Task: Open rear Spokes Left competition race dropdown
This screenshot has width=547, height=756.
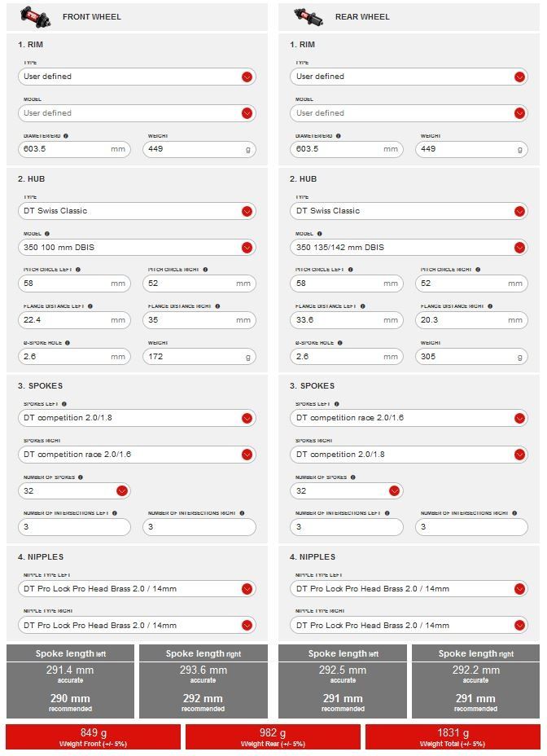Action: [x=519, y=418]
